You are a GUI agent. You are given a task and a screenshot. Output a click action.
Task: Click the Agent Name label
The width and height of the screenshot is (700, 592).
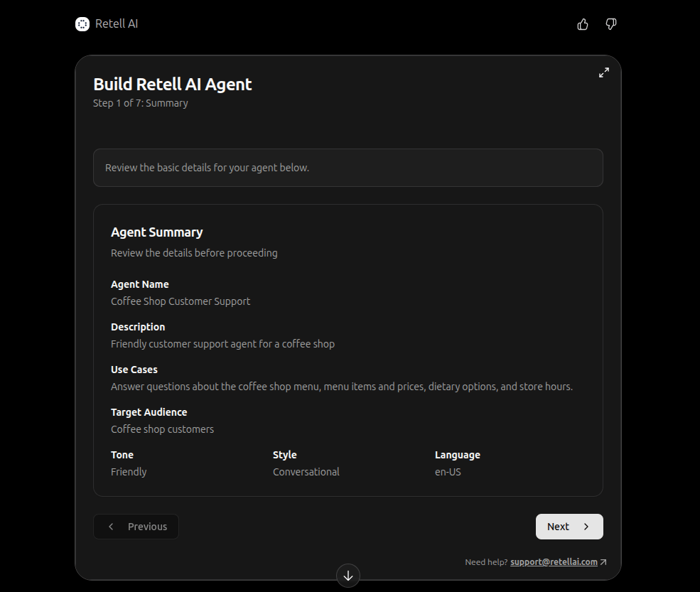click(140, 284)
